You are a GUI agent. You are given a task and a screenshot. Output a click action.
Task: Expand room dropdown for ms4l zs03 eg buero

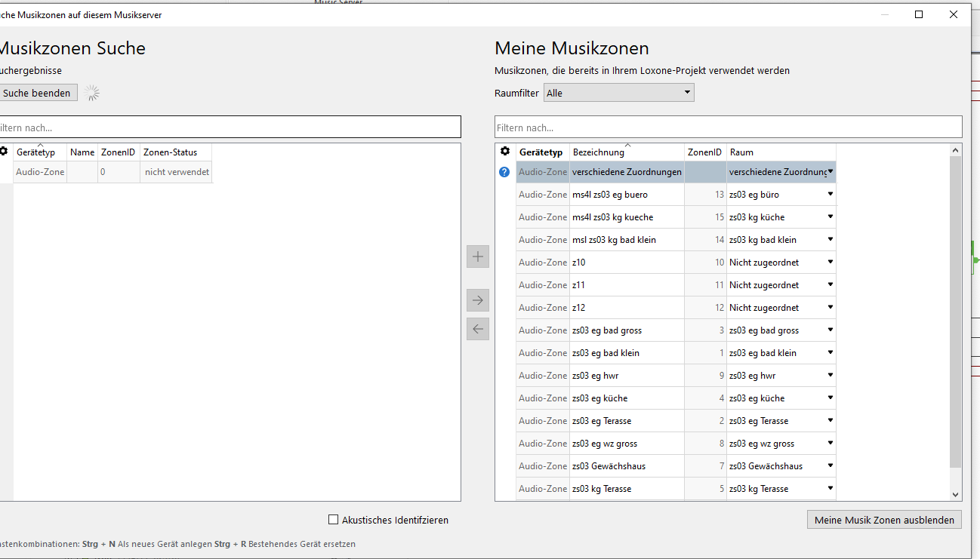831,195
